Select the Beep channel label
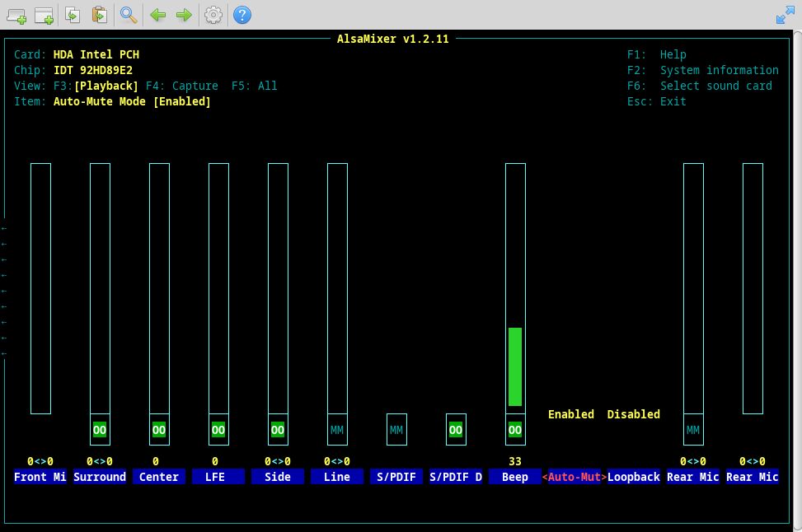 click(515, 477)
